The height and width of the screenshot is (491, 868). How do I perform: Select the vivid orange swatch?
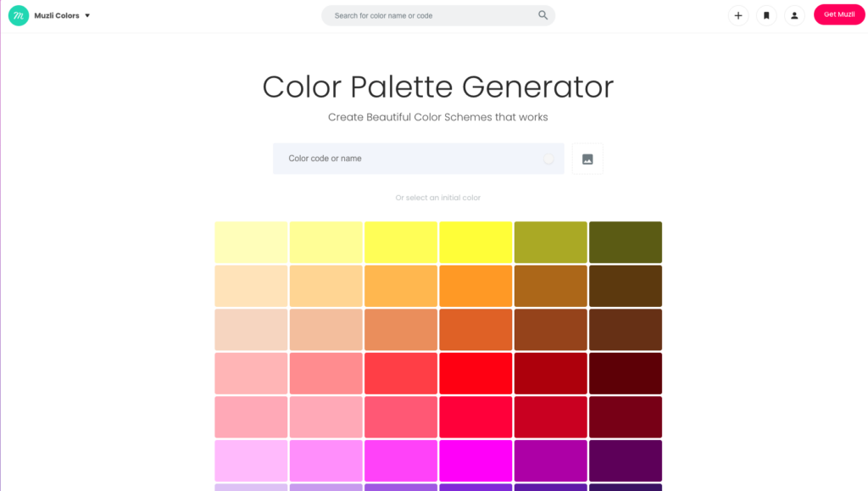[x=476, y=286]
